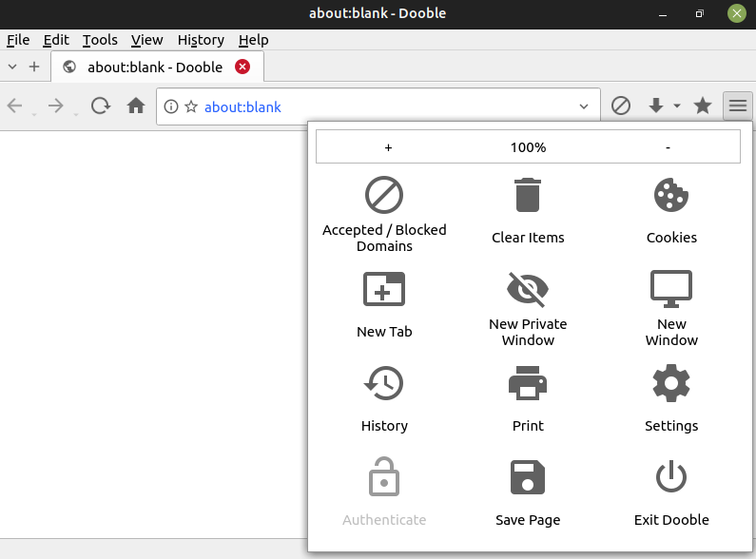Click the site information icon in address bar
This screenshot has height=559, width=756.
(171, 106)
